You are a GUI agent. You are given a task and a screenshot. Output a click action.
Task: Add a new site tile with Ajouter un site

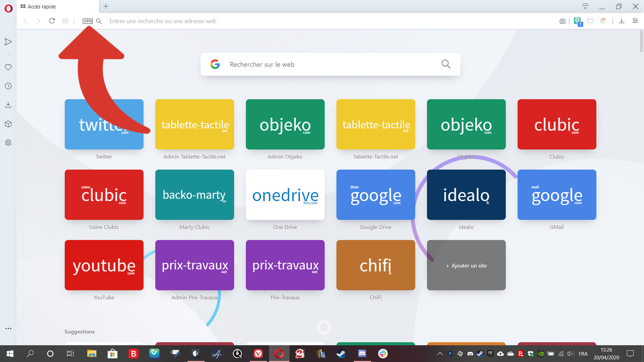pyautogui.click(x=466, y=265)
